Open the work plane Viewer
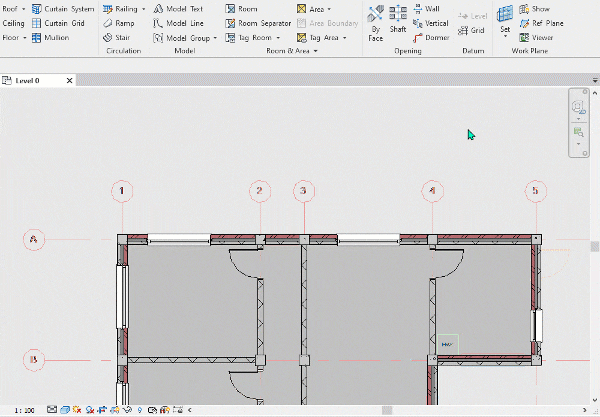Viewport: 600px width, 417px height. (536, 37)
